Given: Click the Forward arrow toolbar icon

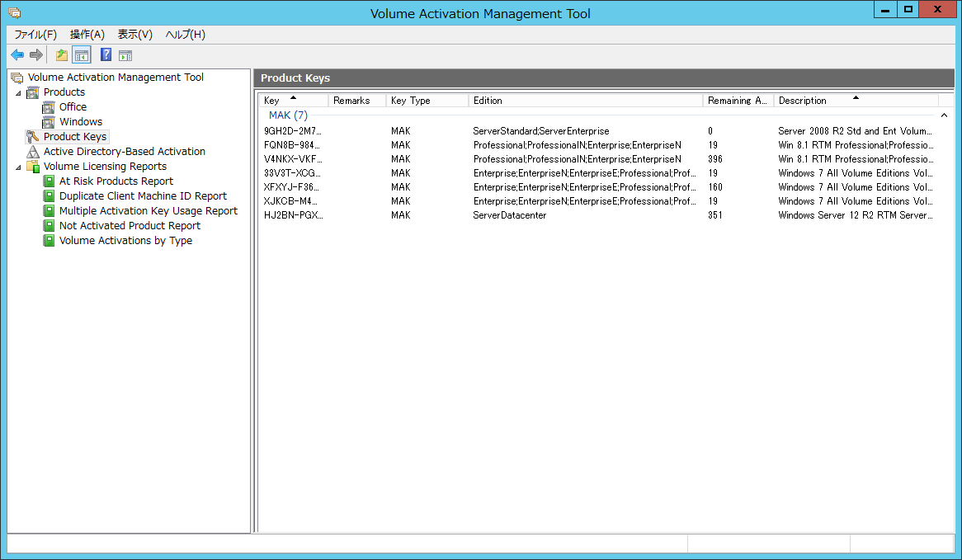Looking at the screenshot, I should pyautogui.click(x=36, y=55).
